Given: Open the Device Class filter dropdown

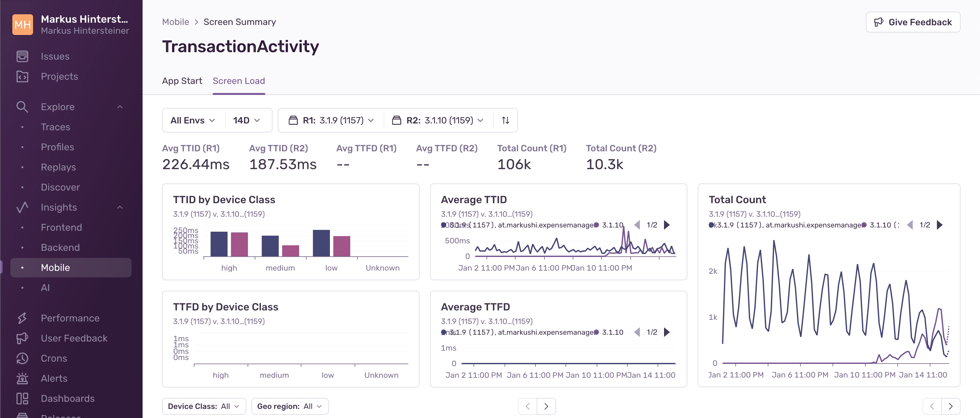Looking at the screenshot, I should click(x=204, y=405).
